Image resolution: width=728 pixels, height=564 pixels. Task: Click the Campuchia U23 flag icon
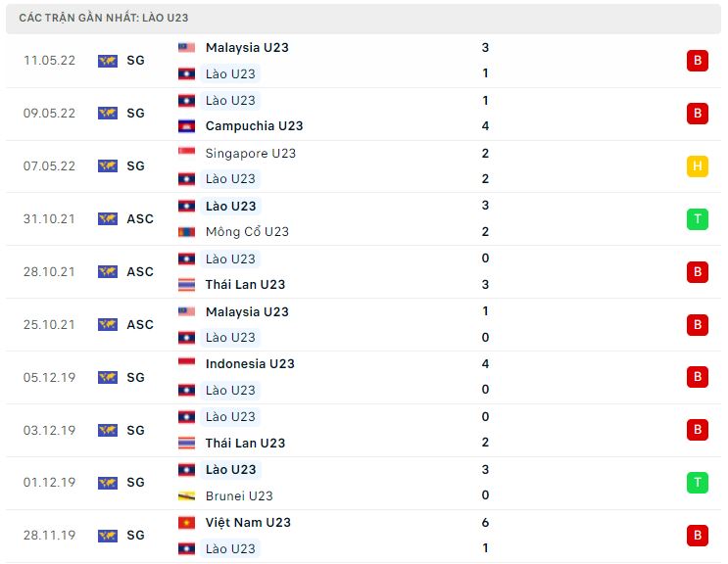coord(186,126)
